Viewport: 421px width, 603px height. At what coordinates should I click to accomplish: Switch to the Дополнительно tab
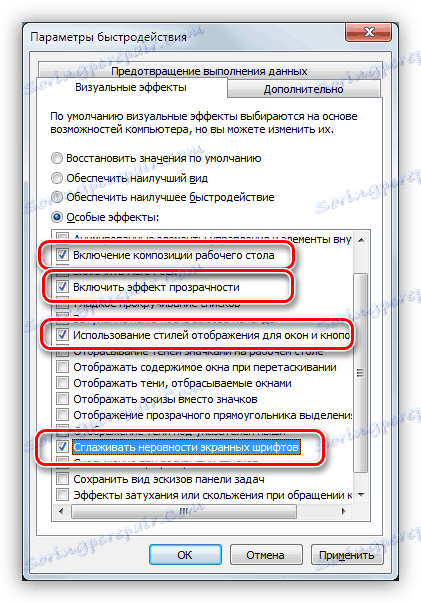point(303,89)
